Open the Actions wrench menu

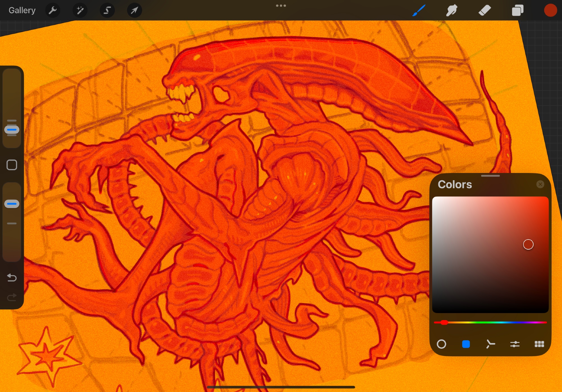point(53,10)
